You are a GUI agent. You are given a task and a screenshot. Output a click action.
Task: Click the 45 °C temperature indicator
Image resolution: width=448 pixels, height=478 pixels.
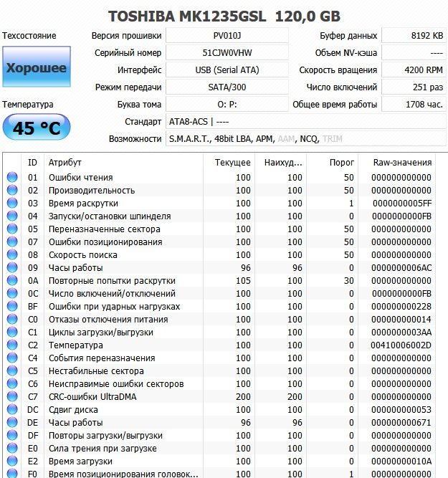tap(37, 127)
